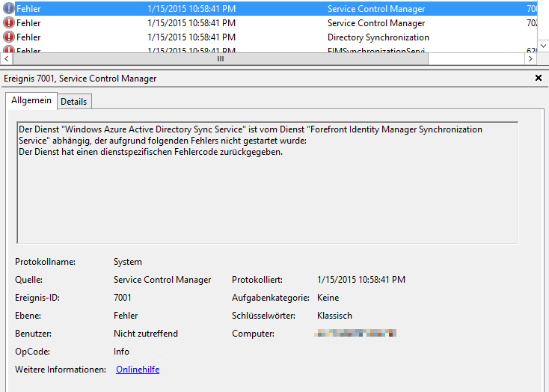The height and width of the screenshot is (392, 549).
Task: Select the second row's Service Control Manager source
Action: tap(376, 23)
